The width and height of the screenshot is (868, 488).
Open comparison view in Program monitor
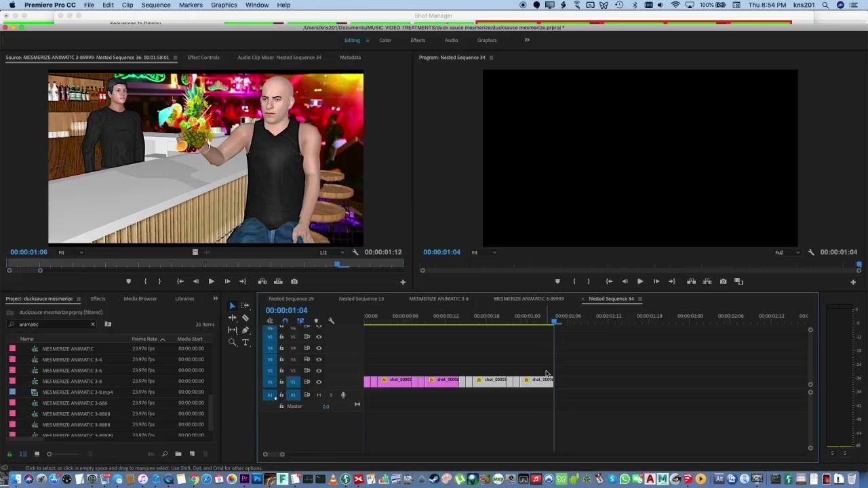coord(738,281)
